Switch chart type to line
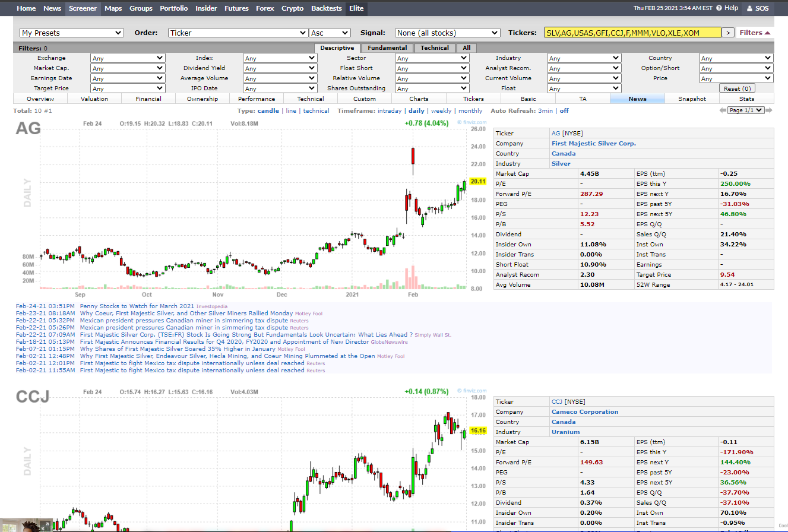Viewport: 788px width, 532px height. (x=291, y=111)
